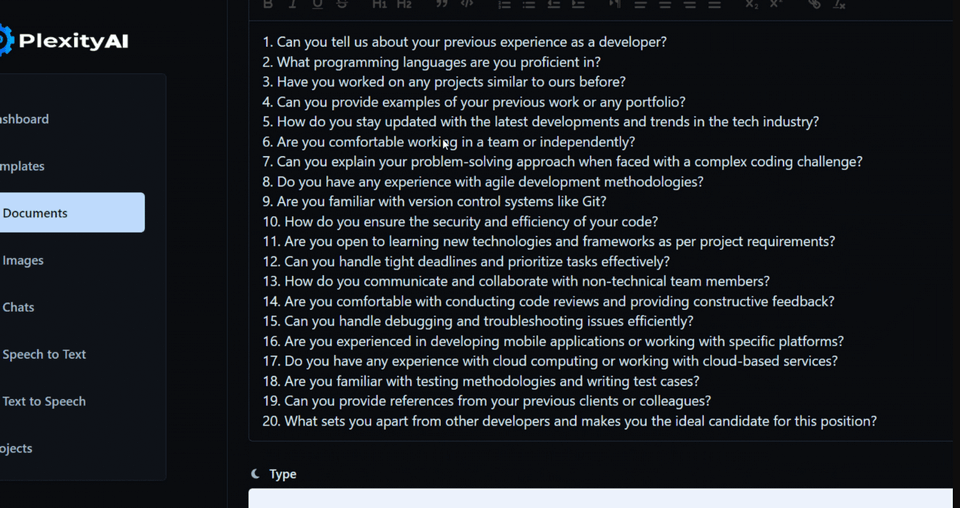Apply Heading 1 style
Image resolution: width=960 pixels, height=508 pixels.
379,4
